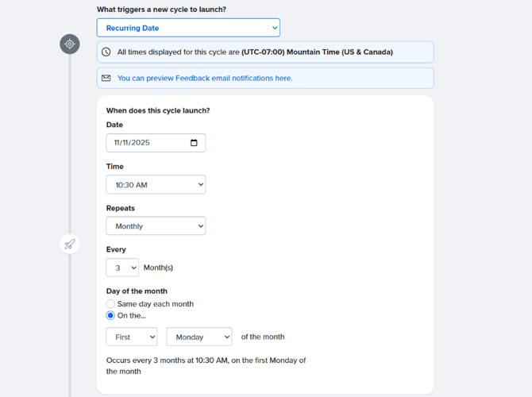Expand the 'First' week ordinal dropdown
The image size is (532, 397).
coord(132,337)
